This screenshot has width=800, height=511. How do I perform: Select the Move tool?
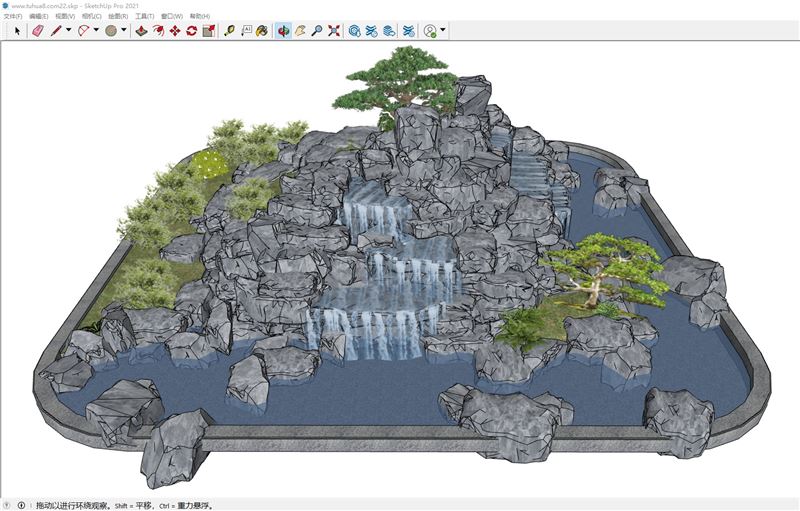coord(175,31)
